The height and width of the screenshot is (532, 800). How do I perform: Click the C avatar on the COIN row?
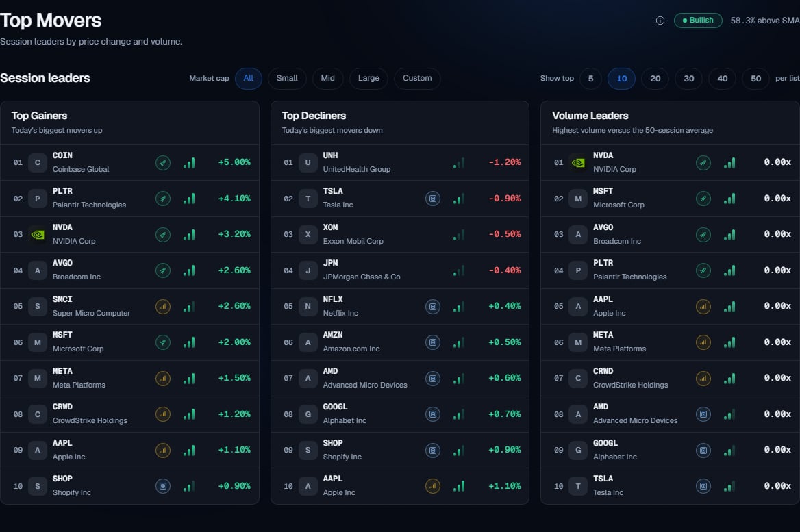click(37, 163)
